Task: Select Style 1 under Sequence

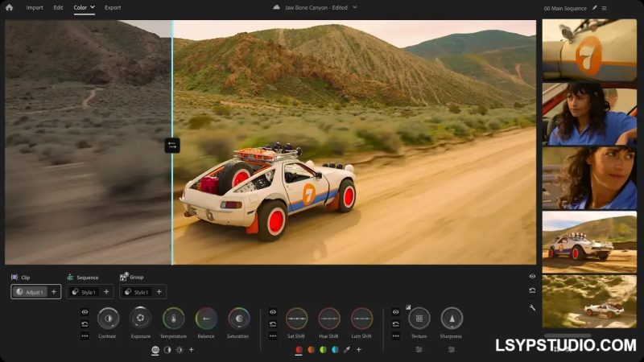Action: pos(84,292)
